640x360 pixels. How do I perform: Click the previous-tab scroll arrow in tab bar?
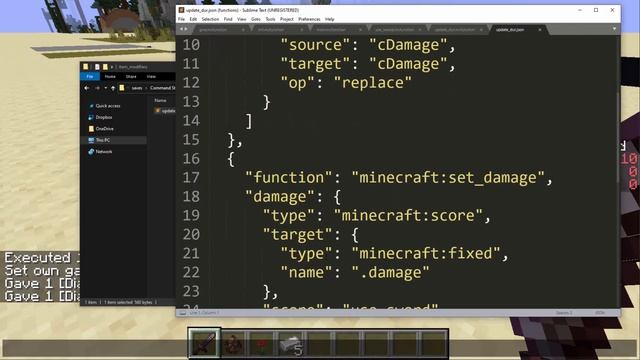pyautogui.click(x=182, y=29)
